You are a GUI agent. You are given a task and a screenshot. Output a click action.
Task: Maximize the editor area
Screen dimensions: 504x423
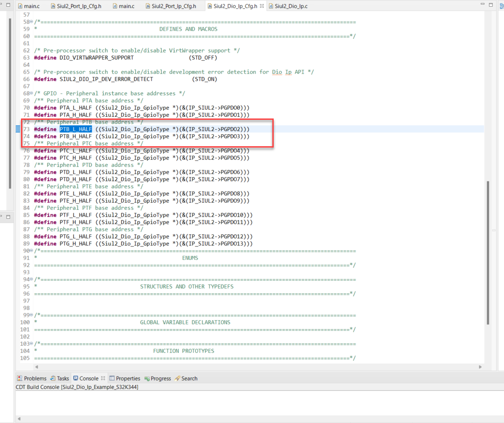coord(491,4)
